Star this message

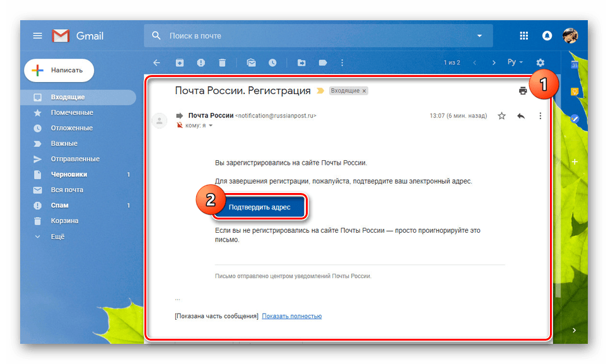[x=501, y=115]
